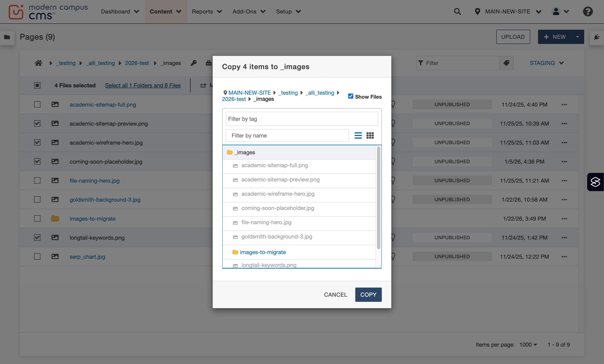Screen dimensions: 604x364
Task: Open the Reports menu
Action: pos(207,11)
